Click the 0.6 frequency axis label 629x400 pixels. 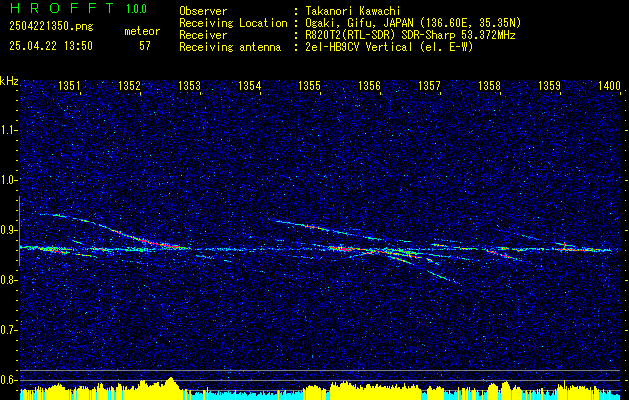click(9, 380)
